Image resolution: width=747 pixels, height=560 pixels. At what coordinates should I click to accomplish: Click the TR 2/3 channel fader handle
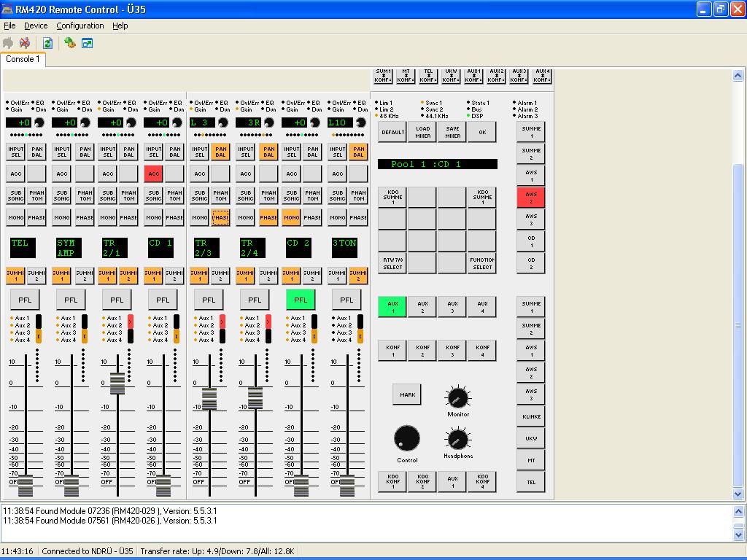[x=209, y=399]
